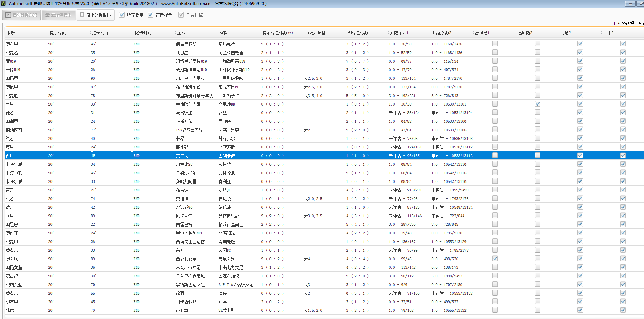Click the 45' goal time cell in 艾尔切 row

tap(93, 156)
